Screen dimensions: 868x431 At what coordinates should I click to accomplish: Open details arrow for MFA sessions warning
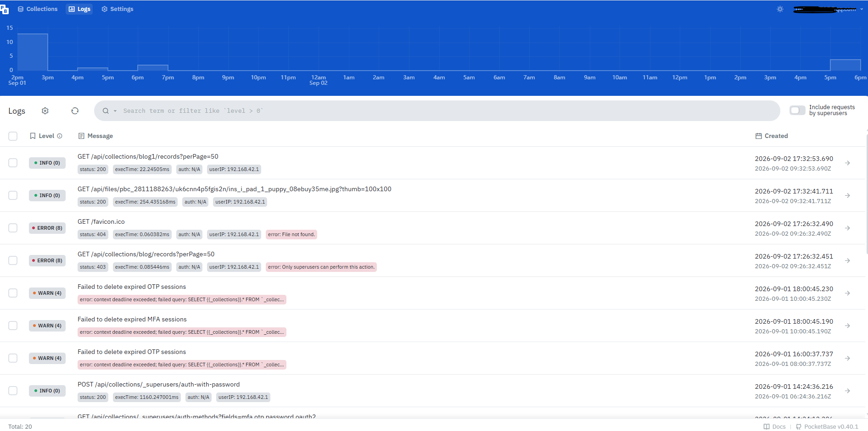point(847,326)
